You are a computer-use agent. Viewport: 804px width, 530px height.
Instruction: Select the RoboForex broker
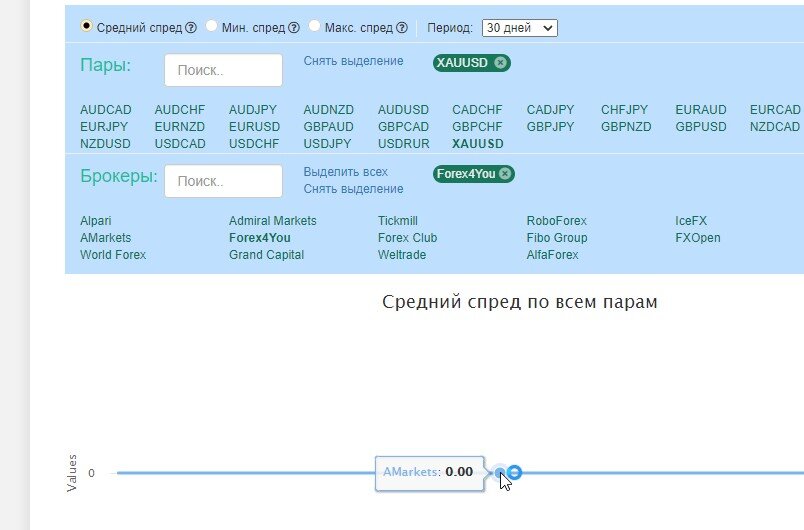tap(556, 221)
